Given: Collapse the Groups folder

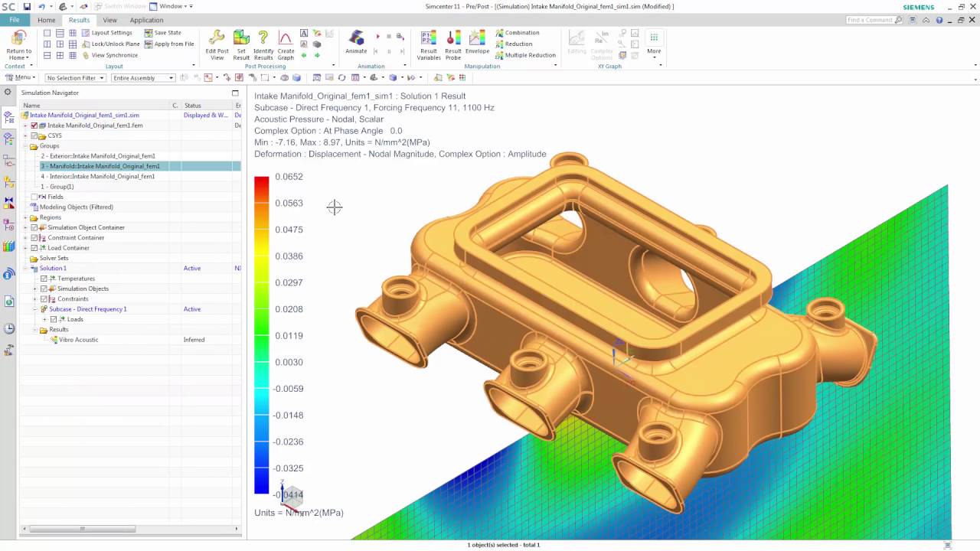Looking at the screenshot, I should [25, 146].
